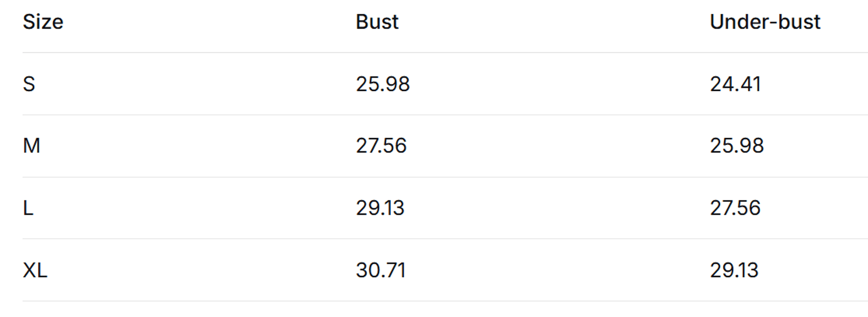This screenshot has width=868, height=317.
Task: Click the L under-bust value 27.56
Action: (735, 208)
